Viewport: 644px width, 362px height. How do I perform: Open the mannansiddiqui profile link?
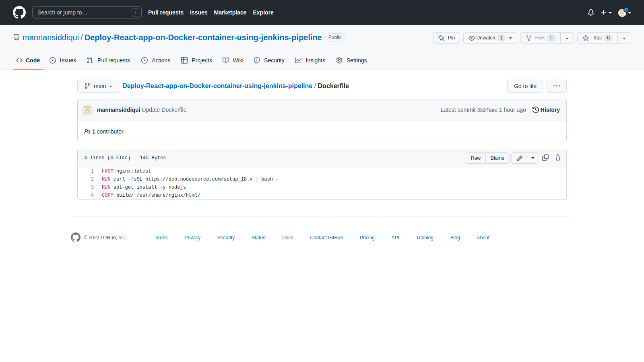pos(50,37)
